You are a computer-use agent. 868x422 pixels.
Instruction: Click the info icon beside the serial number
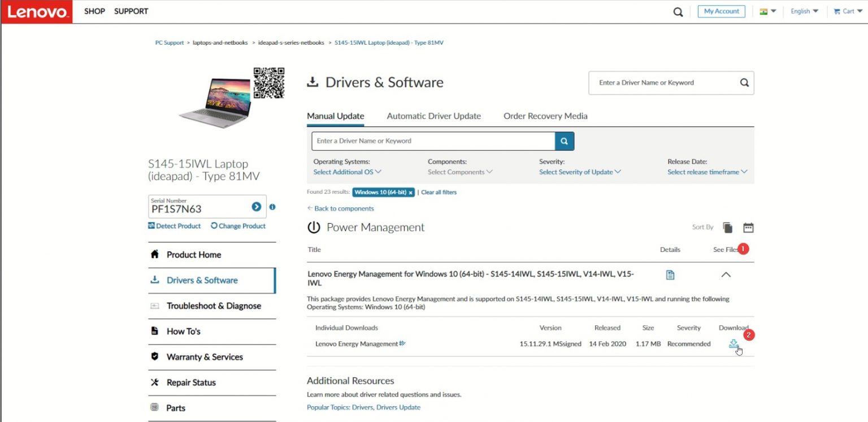(x=272, y=207)
